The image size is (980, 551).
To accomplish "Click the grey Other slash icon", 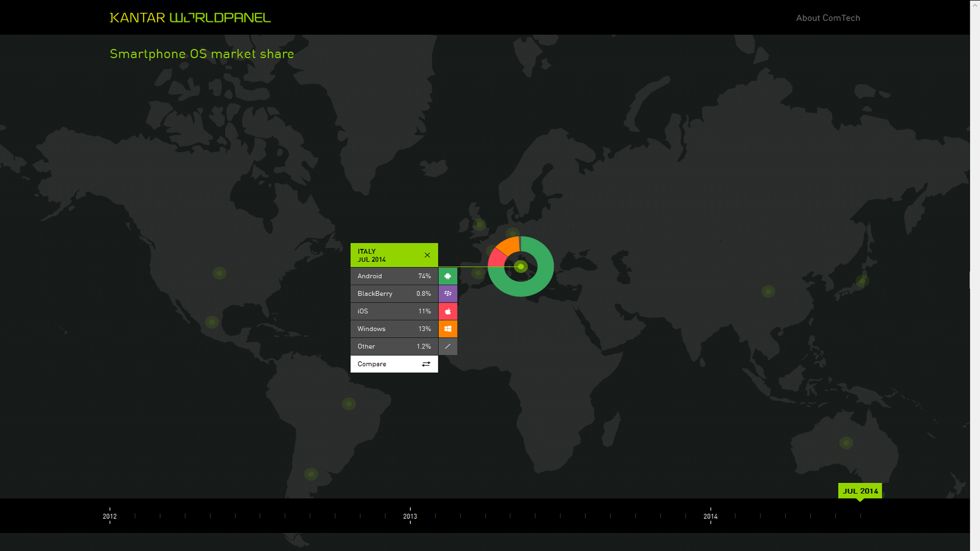I will tap(448, 346).
